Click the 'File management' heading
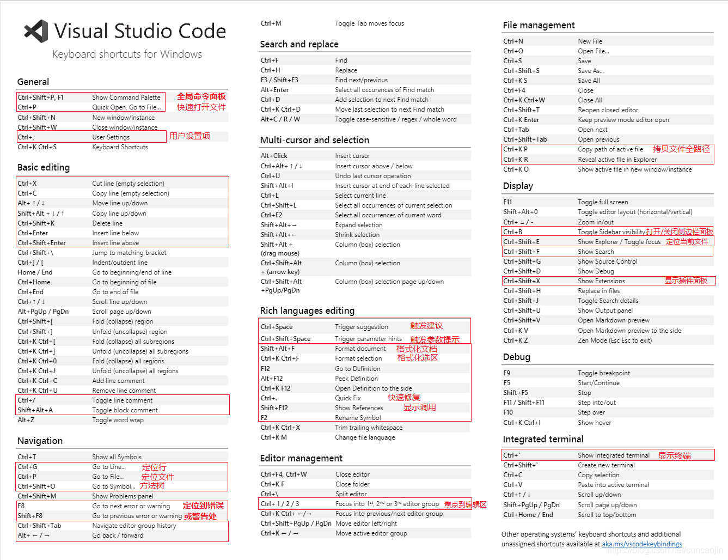This screenshot has height=560, width=728. coord(539,25)
